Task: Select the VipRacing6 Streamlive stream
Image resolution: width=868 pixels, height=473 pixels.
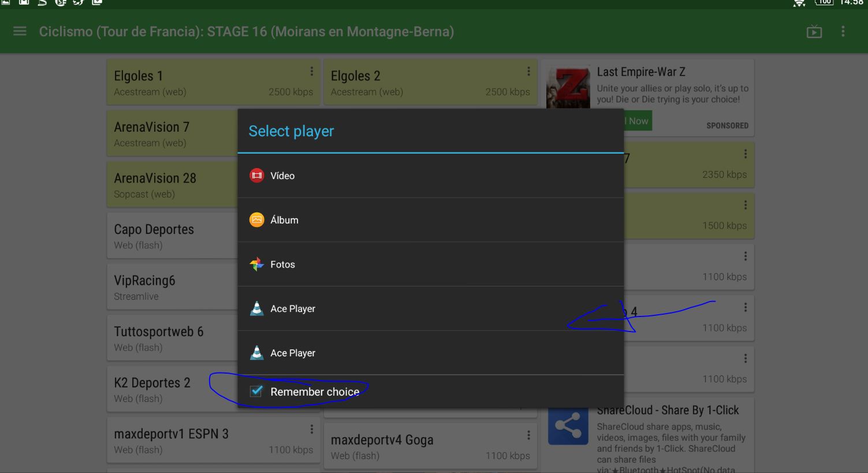Action: pyautogui.click(x=172, y=287)
